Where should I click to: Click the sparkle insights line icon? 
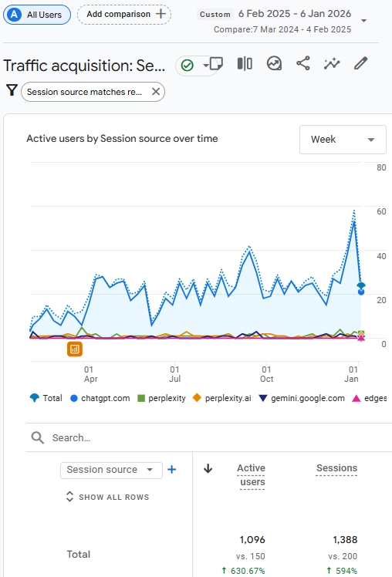tap(332, 63)
